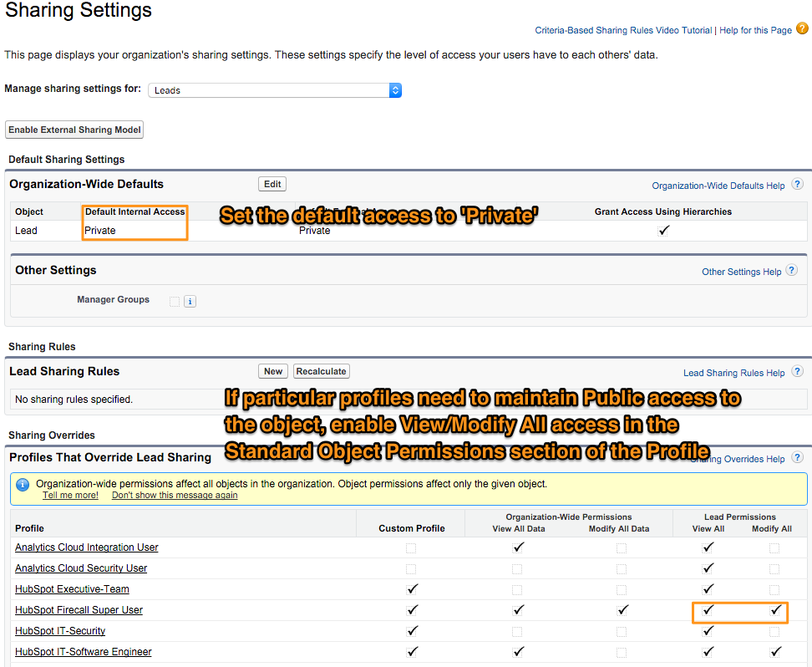Click the Sharing Overrides Help question icon
This screenshot has height=667, width=812.
point(798,458)
